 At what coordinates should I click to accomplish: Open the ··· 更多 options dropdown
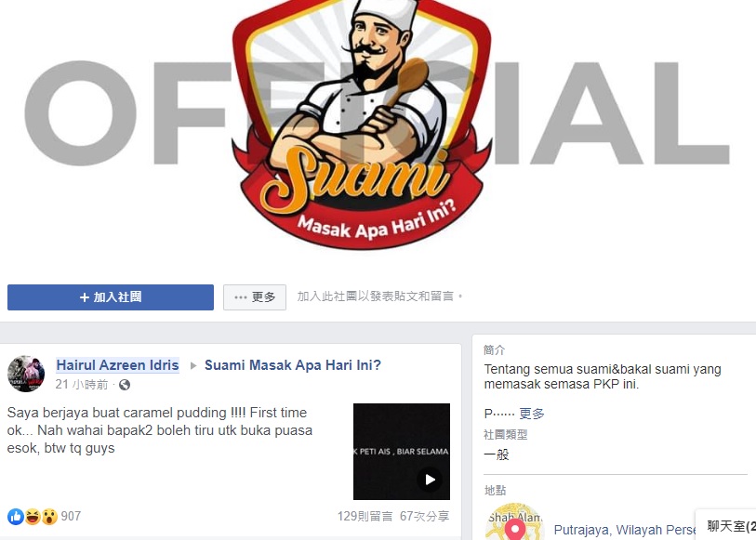point(255,297)
